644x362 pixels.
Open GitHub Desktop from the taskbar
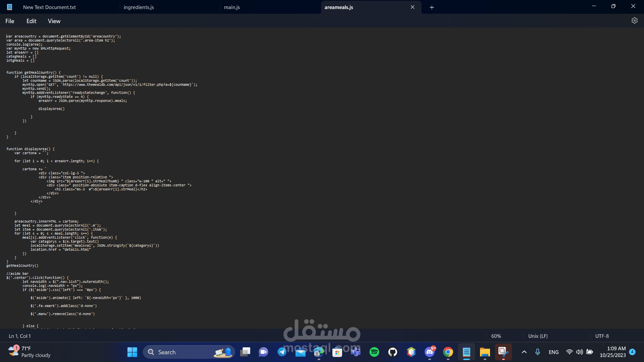click(393, 352)
